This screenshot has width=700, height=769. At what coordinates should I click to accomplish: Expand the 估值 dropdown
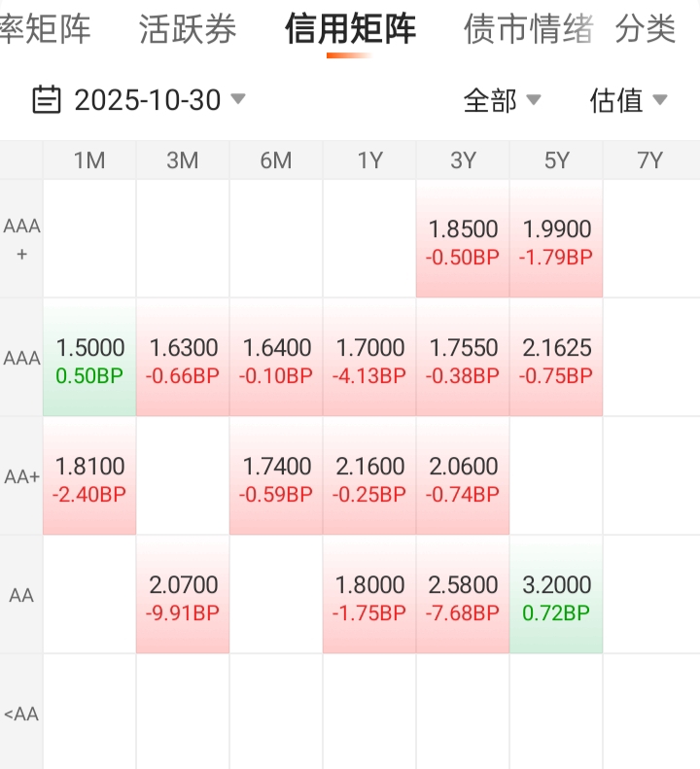pyautogui.click(x=628, y=100)
